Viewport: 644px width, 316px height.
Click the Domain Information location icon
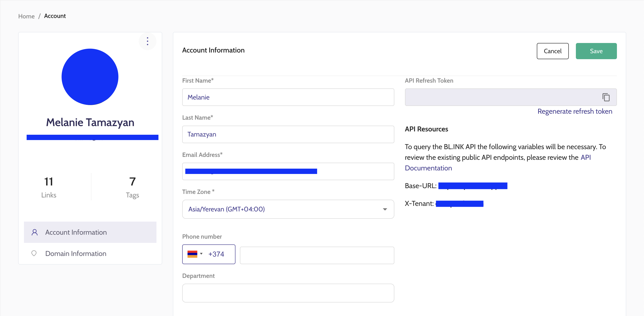click(x=34, y=253)
